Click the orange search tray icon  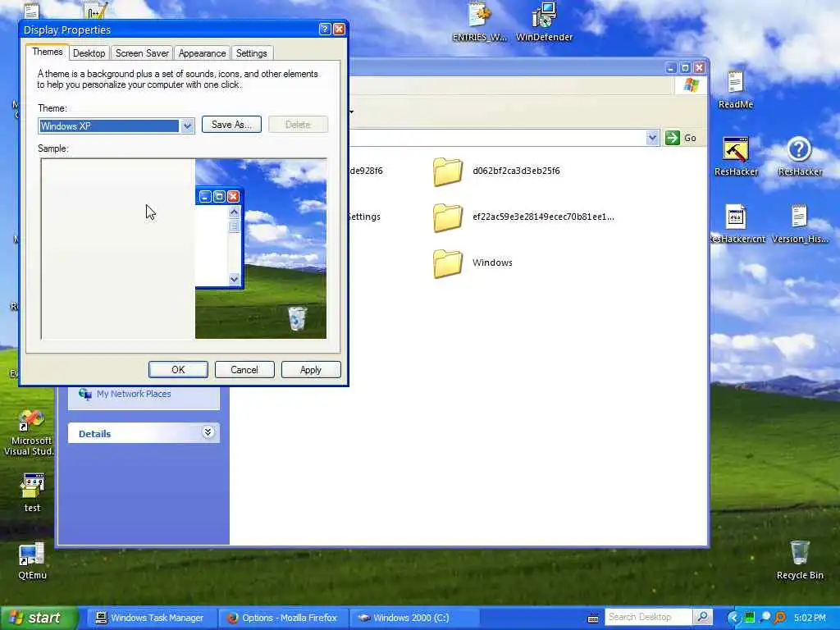(x=780, y=618)
